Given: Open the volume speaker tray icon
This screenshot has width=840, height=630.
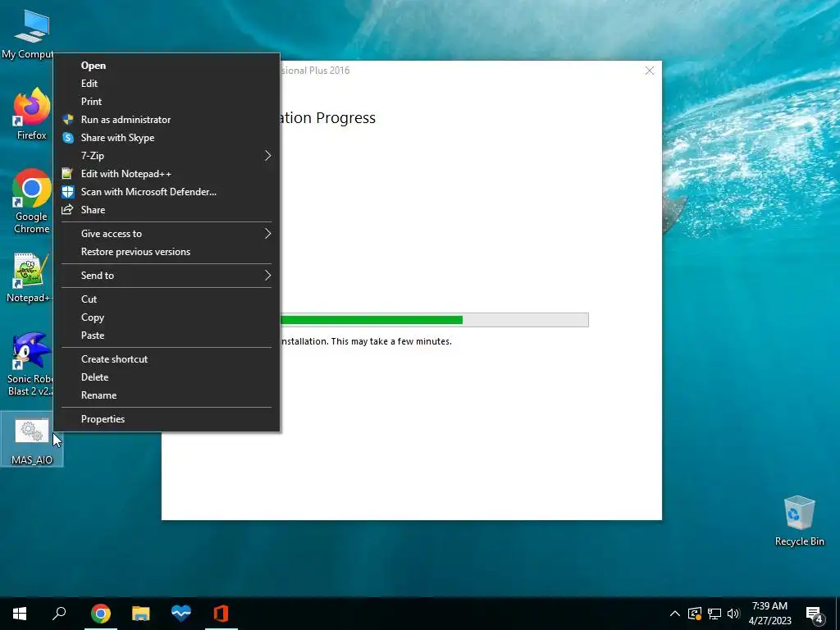Looking at the screenshot, I should (x=733, y=614).
